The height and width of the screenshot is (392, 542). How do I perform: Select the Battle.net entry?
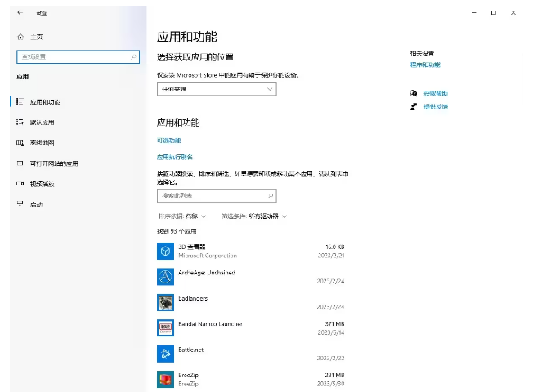pos(190,350)
